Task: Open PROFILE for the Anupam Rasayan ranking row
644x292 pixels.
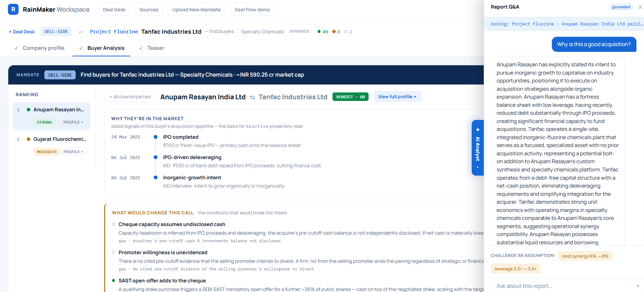Action: (x=74, y=122)
